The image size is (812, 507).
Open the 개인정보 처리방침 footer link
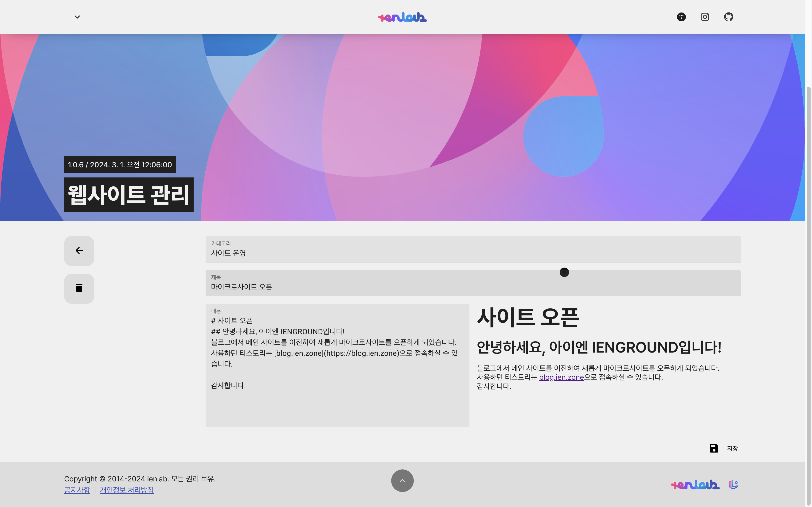[126, 490]
